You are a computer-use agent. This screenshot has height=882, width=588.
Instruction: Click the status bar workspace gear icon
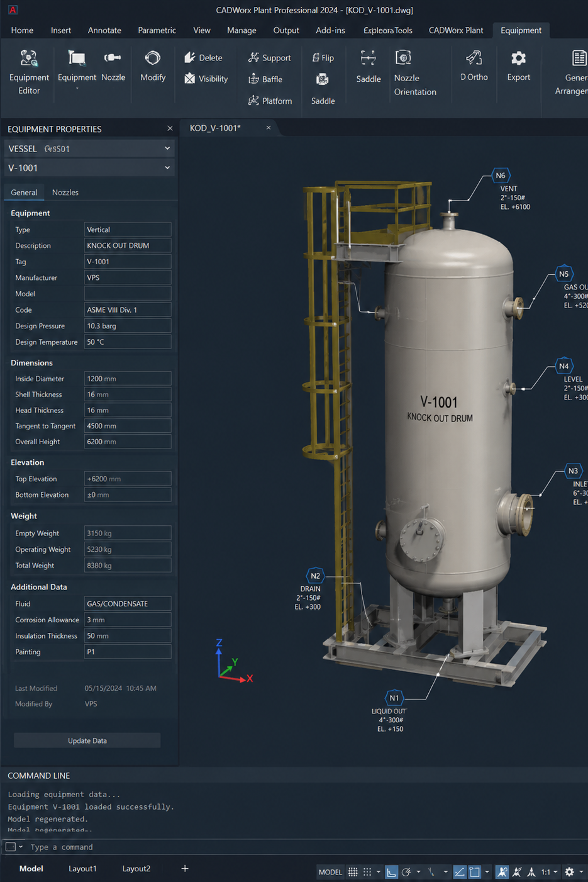click(569, 872)
